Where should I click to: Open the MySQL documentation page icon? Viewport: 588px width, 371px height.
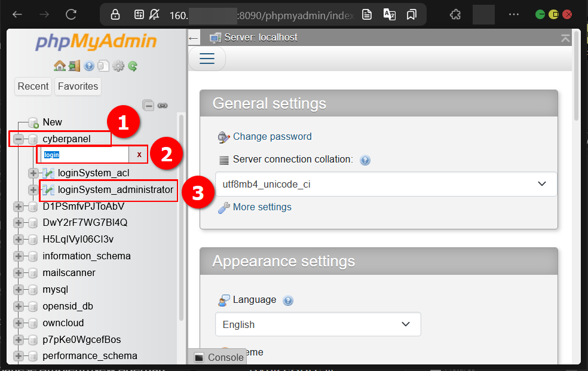103,66
